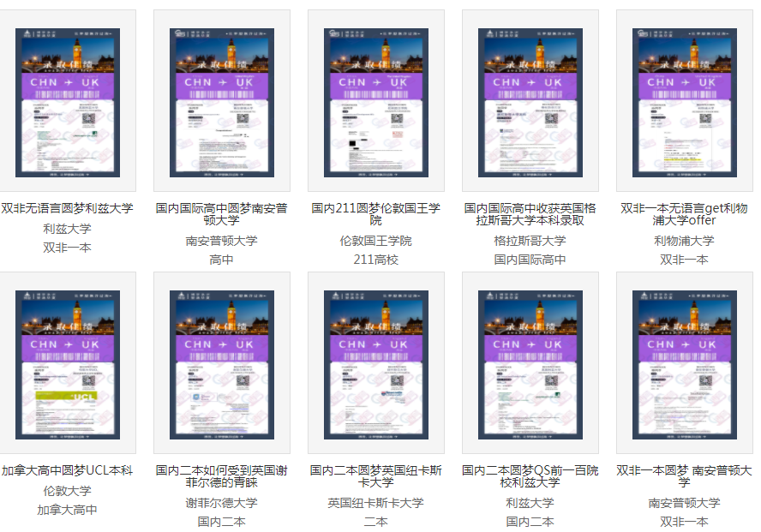This screenshot has height=532, width=761.
Task: Click the title 双非无语言圆梦利兹大学
Action: pyautogui.click(x=67, y=208)
